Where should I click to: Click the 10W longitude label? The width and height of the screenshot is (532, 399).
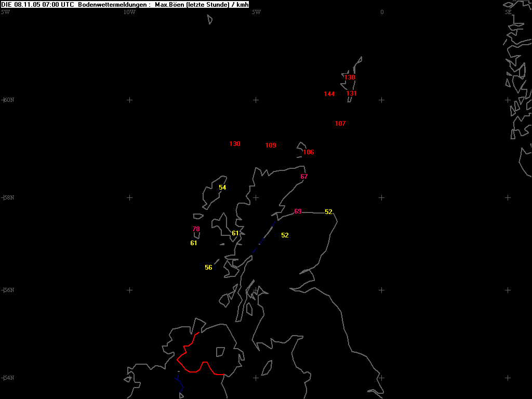129,12
